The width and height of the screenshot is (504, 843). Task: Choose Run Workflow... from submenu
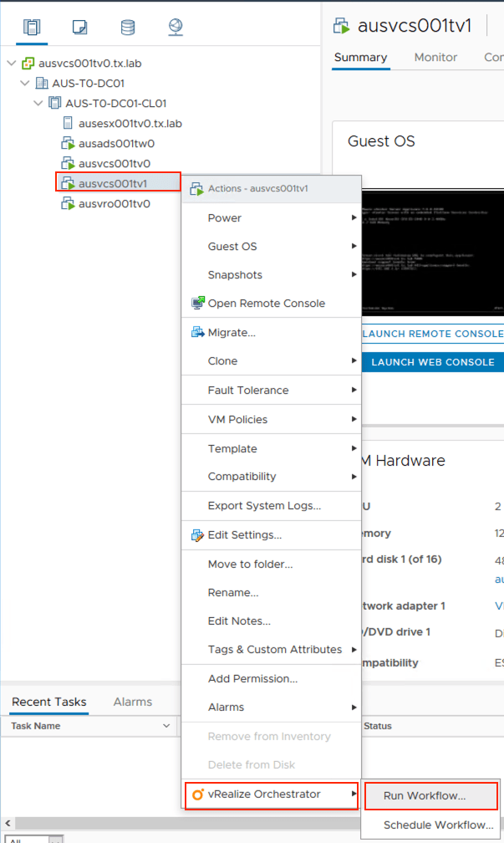[425, 796]
